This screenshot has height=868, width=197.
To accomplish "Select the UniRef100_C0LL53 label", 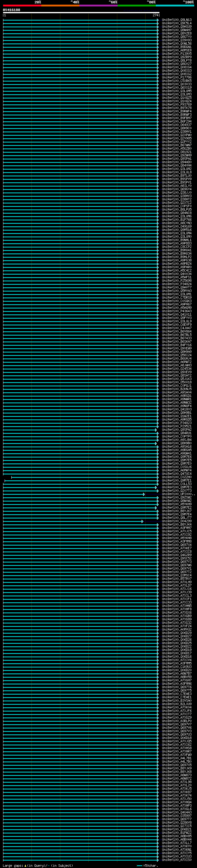I will tap(176, 484).
